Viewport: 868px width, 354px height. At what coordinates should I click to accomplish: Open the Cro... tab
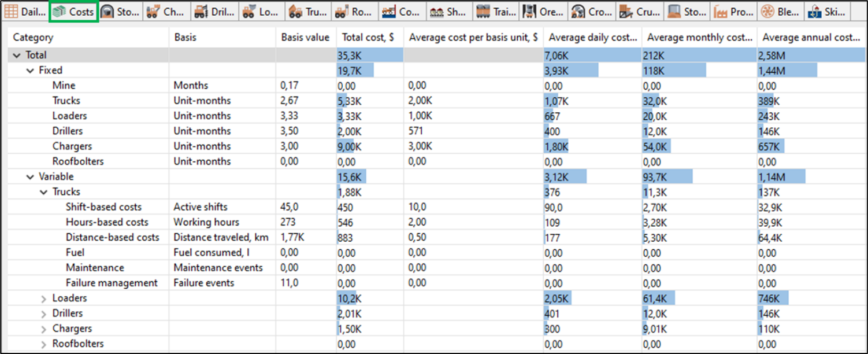591,12
